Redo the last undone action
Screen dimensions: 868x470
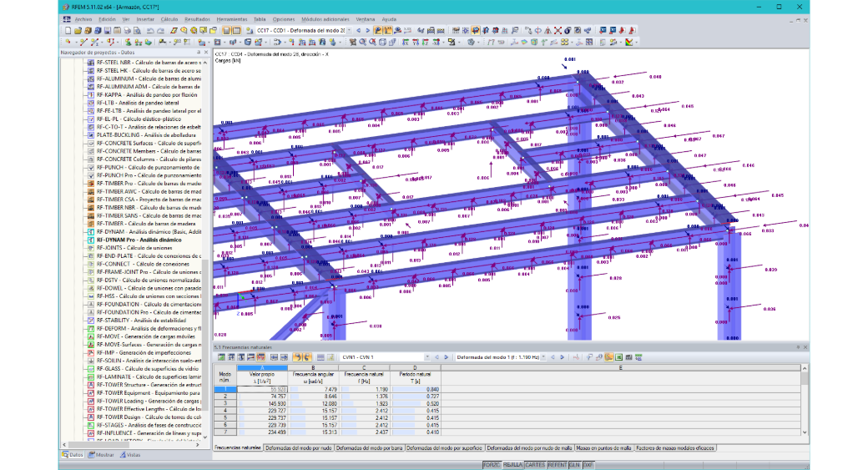point(160,30)
